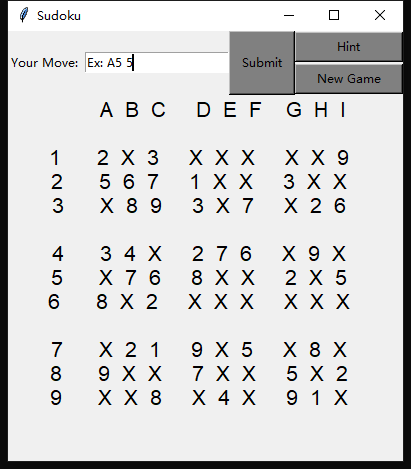Close the Sudoku window
Screen dimensions: 411x469
380,15
